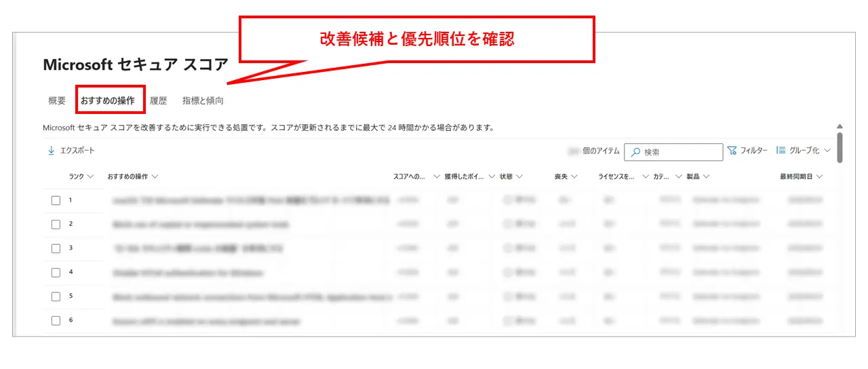Tick the checkbox for rank 3 row
868x369 pixels.
[56, 248]
